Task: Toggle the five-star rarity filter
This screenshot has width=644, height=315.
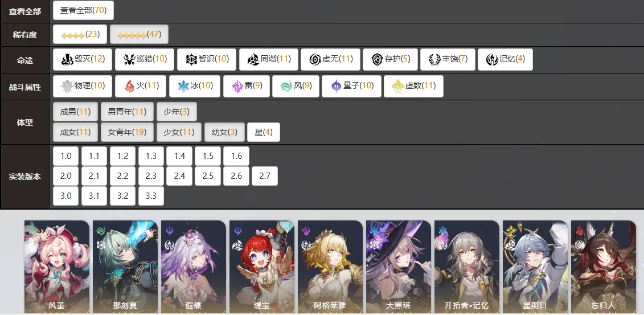Action: pos(139,35)
